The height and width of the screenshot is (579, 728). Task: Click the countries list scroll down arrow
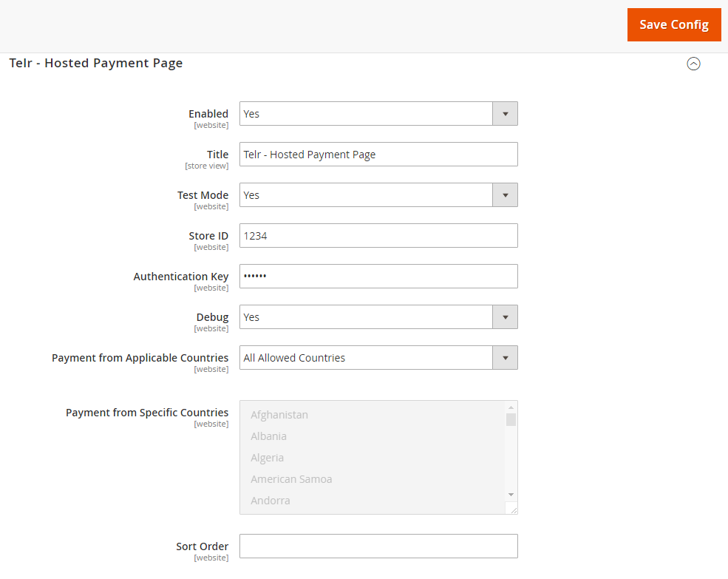[511, 495]
